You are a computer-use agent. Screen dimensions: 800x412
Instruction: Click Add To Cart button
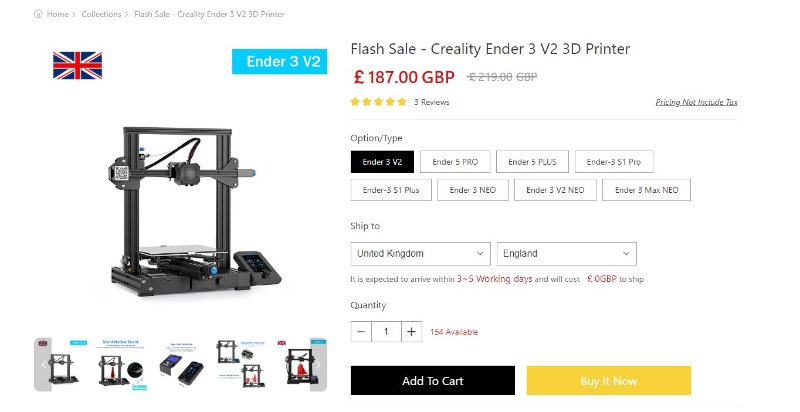coord(433,380)
